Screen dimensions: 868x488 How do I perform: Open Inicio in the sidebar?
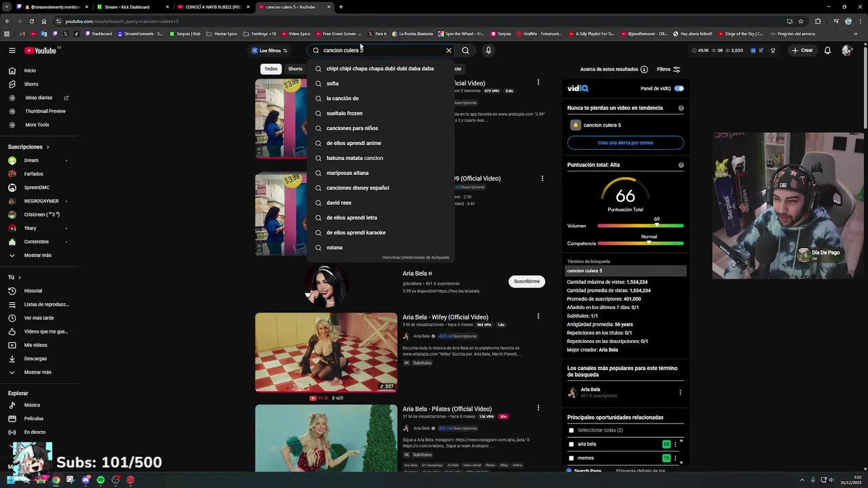38,70
